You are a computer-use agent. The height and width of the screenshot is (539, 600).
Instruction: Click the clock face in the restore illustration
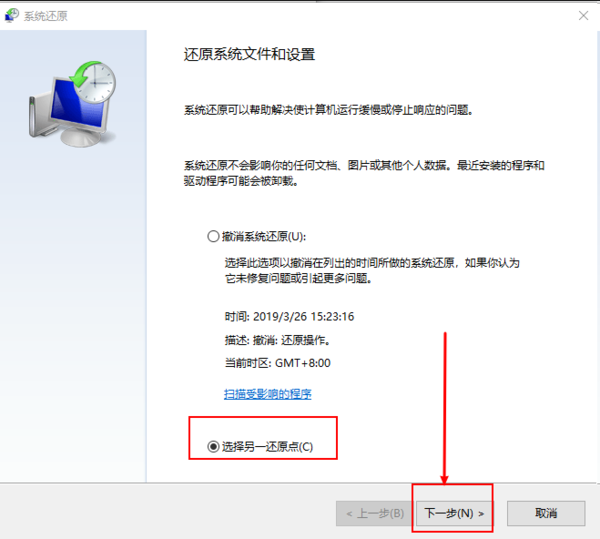coord(96,83)
